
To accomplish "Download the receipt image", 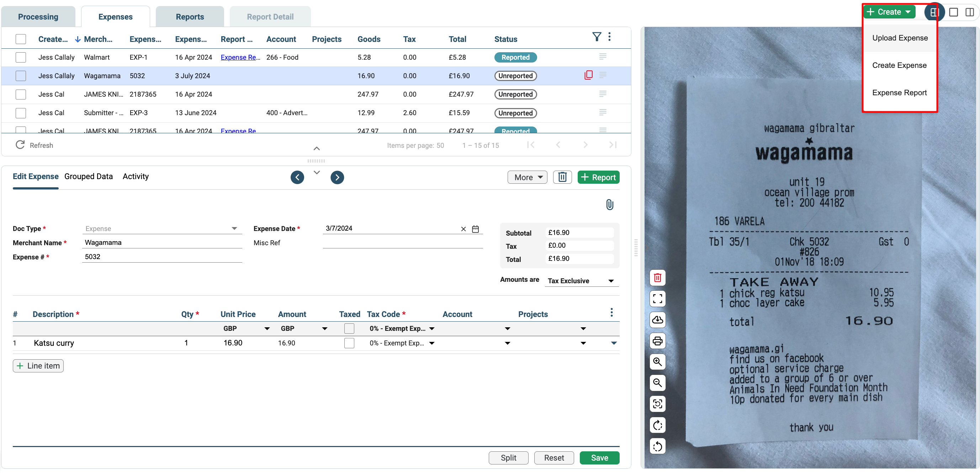I will click(657, 320).
